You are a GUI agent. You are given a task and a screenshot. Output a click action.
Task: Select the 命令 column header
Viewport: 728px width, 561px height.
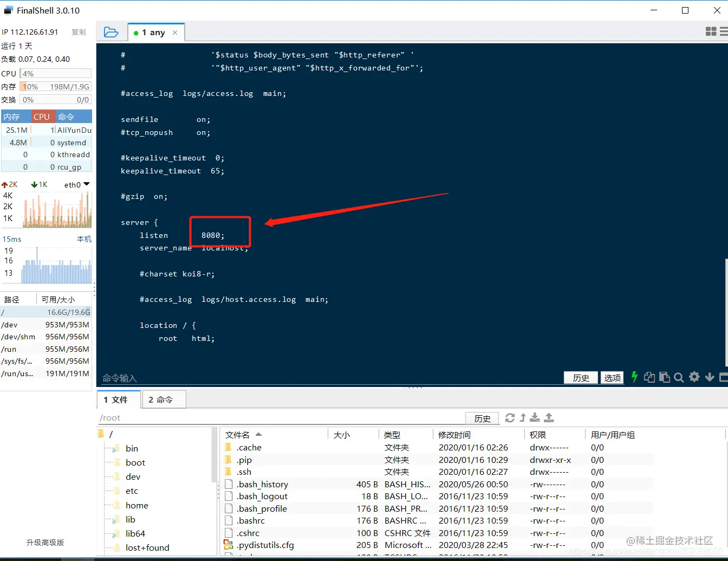(74, 117)
